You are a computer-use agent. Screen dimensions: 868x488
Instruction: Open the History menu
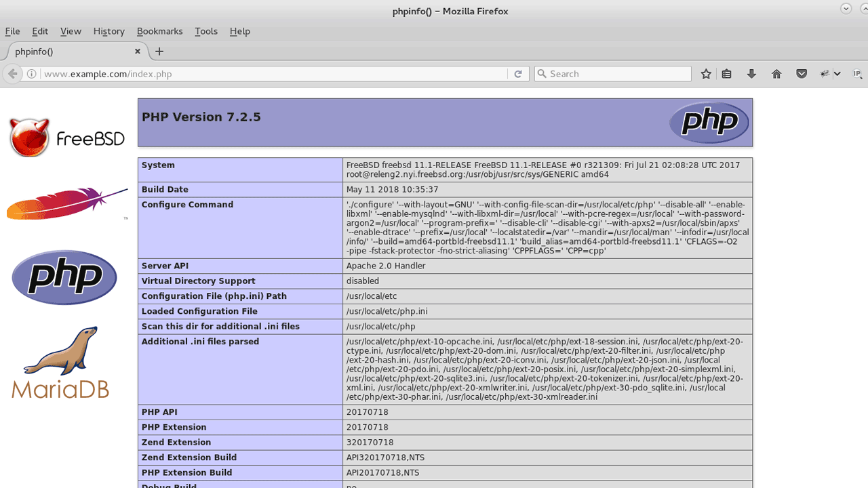click(x=108, y=31)
